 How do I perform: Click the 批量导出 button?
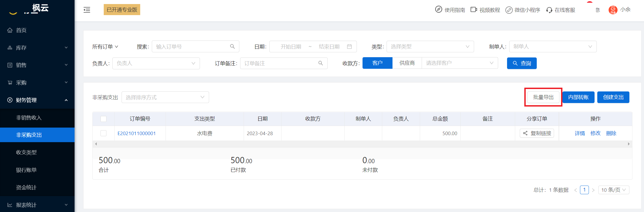coord(543,97)
